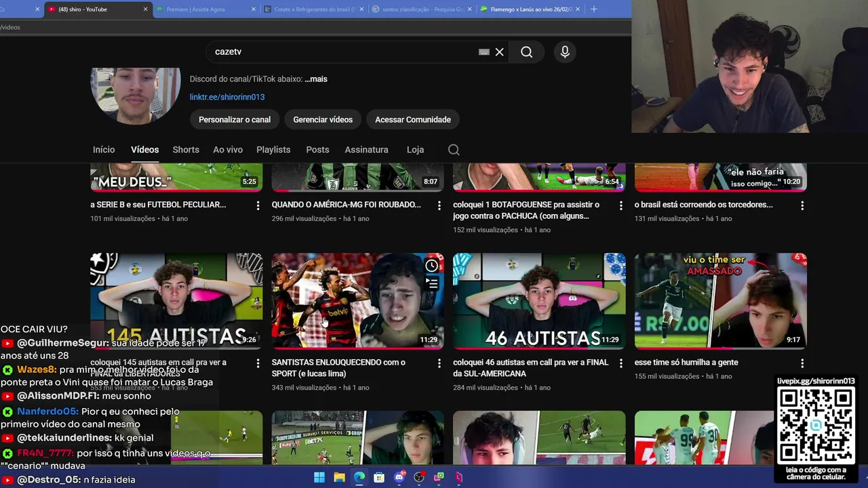Open options menu for 'a SERIE B e seu FUTEBOL PECULIAR'

point(258,205)
